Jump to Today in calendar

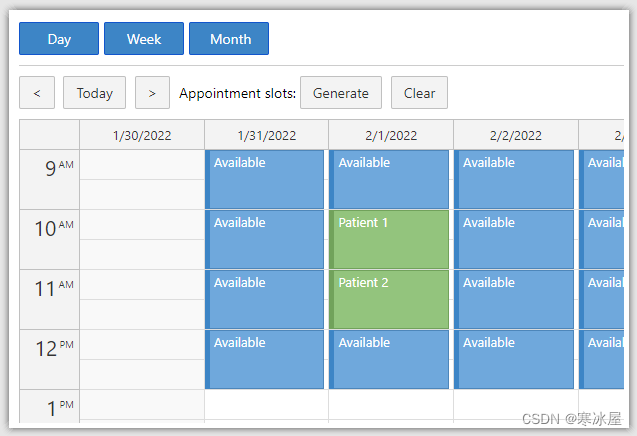94,93
